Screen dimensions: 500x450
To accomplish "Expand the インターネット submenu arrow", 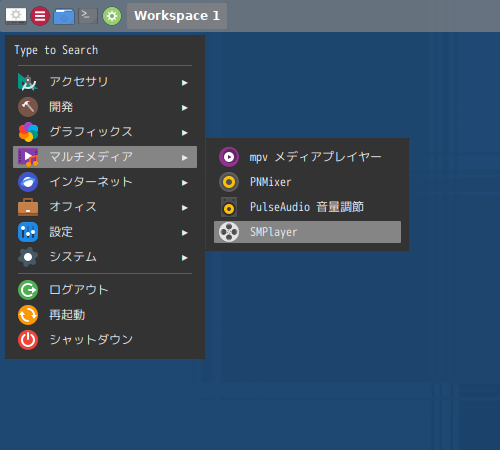I will [184, 183].
